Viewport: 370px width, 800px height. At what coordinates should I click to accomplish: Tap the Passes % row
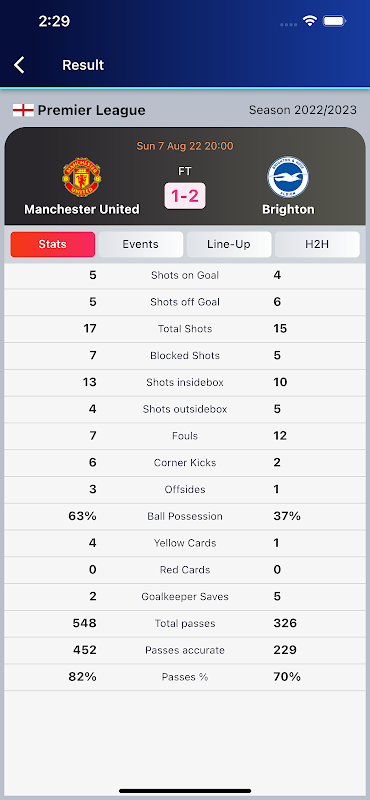pos(185,677)
